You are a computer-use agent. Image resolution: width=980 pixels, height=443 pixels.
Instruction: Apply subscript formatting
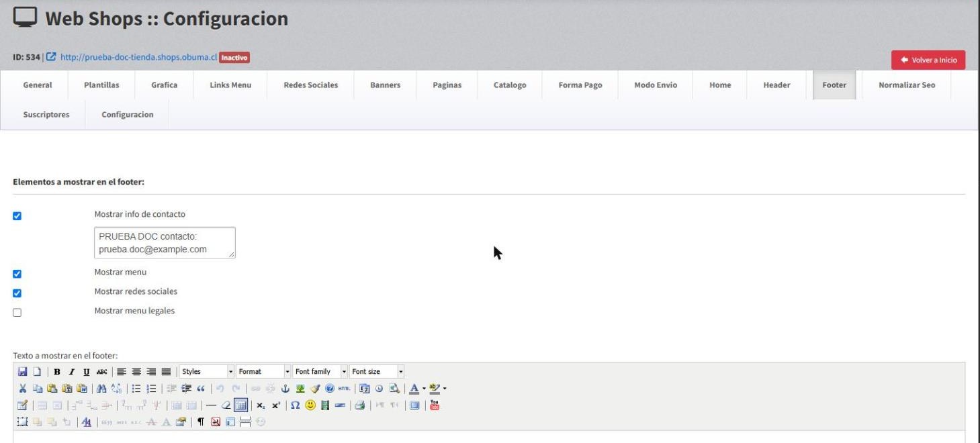pyautogui.click(x=261, y=405)
